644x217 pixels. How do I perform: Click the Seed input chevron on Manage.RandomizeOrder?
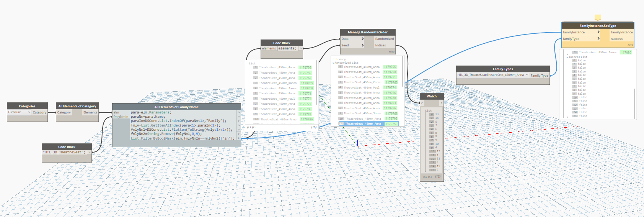362,45
